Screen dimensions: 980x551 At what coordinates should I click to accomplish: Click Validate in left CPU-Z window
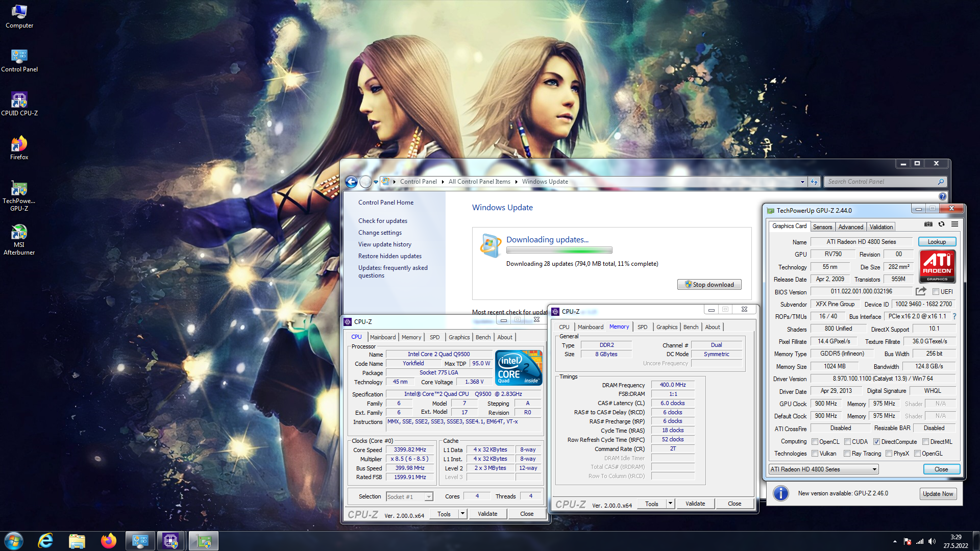[487, 514]
